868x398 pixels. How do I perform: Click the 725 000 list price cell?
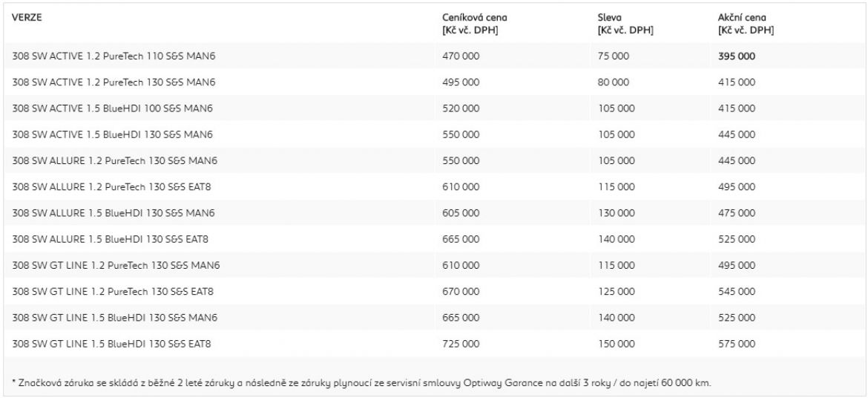(x=461, y=344)
